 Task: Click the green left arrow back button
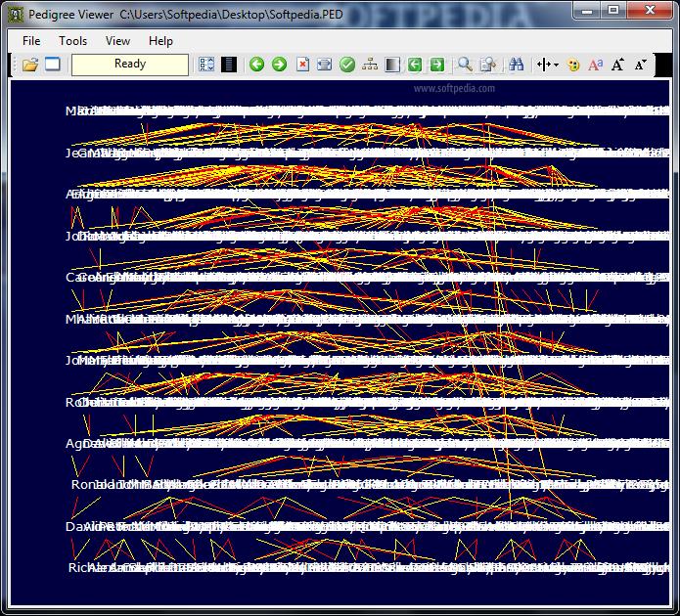(x=256, y=65)
